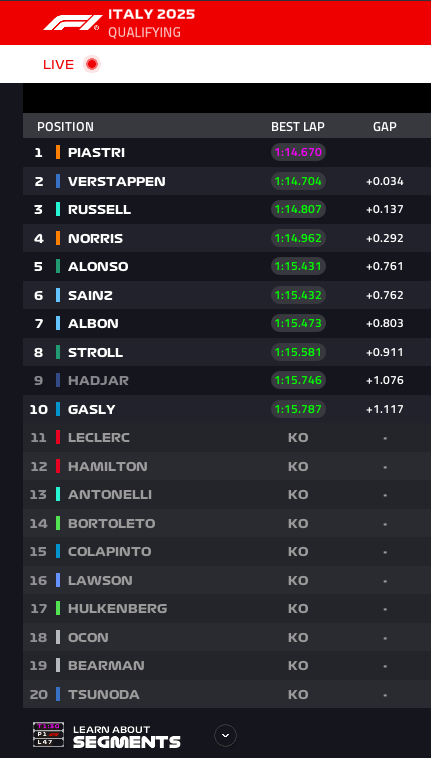Select Verstappen's 1:14.704 best lap badge
This screenshot has width=431, height=758.
click(x=298, y=181)
